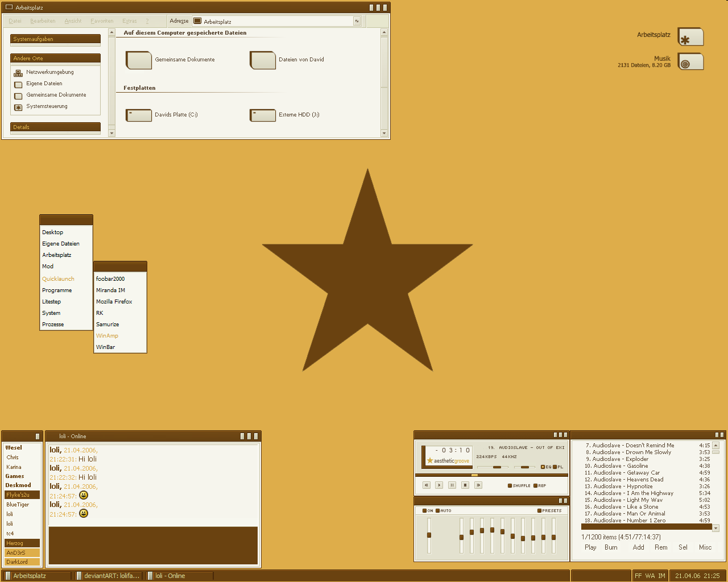The width and height of the screenshot is (728, 582).
Task: Open the address bar dropdown arrow
Action: click(x=357, y=21)
